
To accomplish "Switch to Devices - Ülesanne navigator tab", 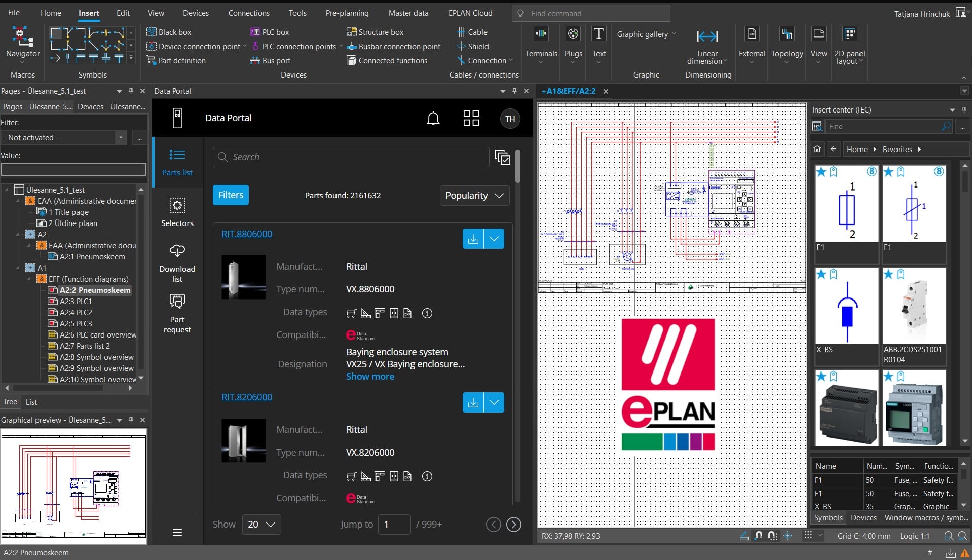I will click(x=111, y=106).
